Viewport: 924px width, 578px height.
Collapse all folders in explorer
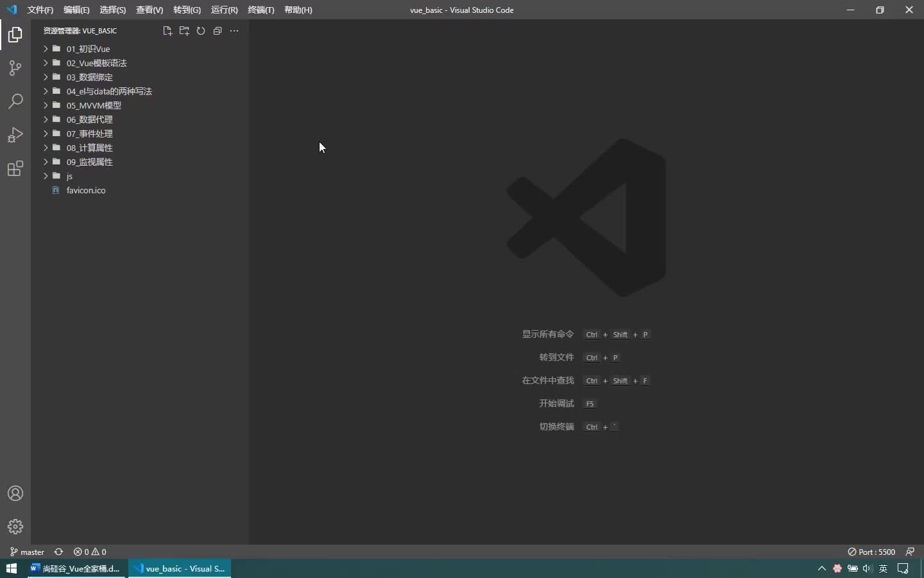pos(218,31)
